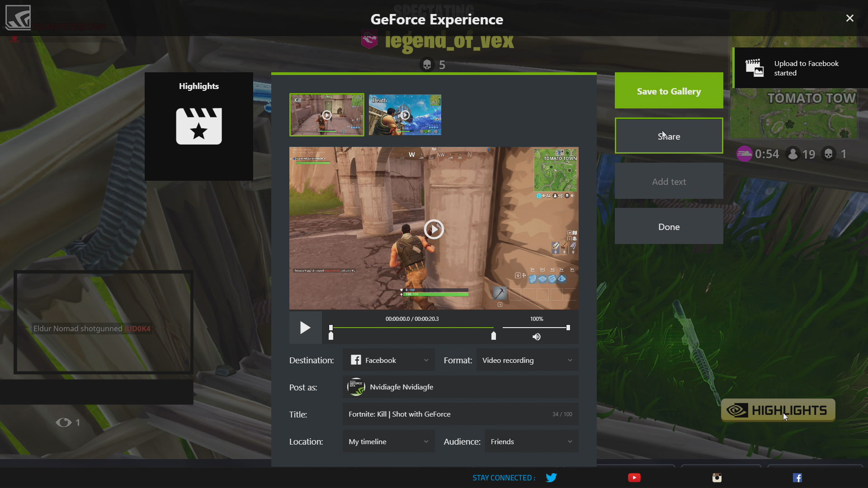Click the Facebook footer icon
Screen dimensions: 868x488
point(797,477)
